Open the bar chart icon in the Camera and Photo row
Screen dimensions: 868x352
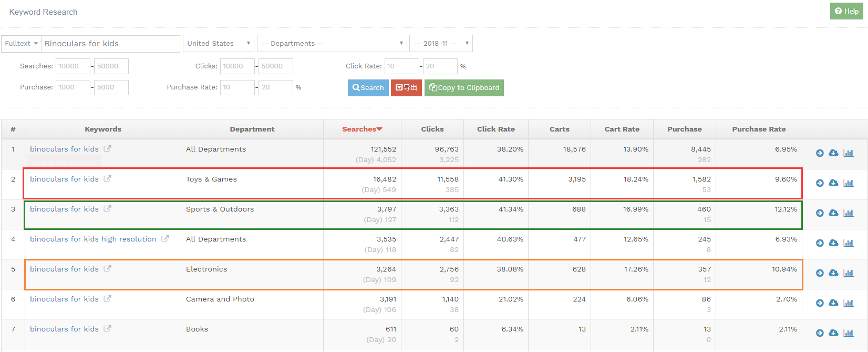click(848, 303)
